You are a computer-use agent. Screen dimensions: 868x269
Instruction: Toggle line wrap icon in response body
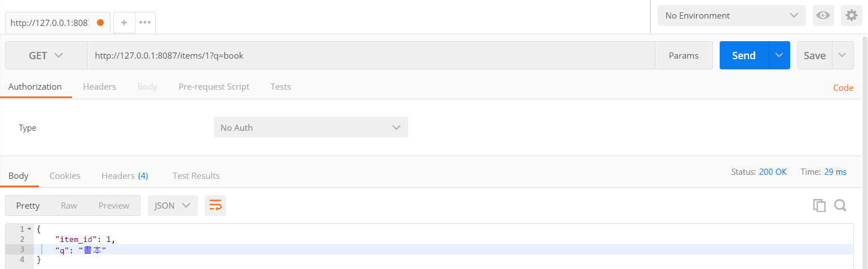(215, 206)
